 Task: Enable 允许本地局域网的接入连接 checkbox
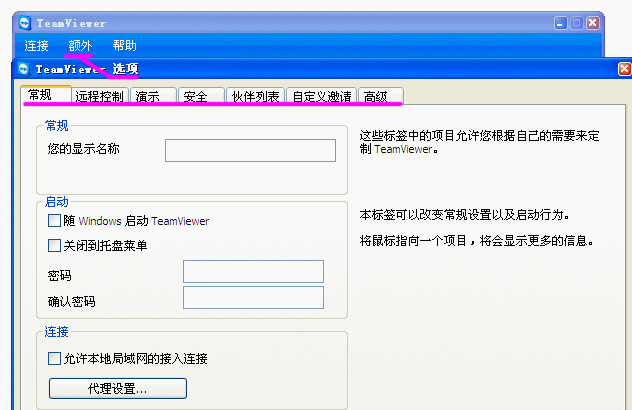click(x=54, y=358)
